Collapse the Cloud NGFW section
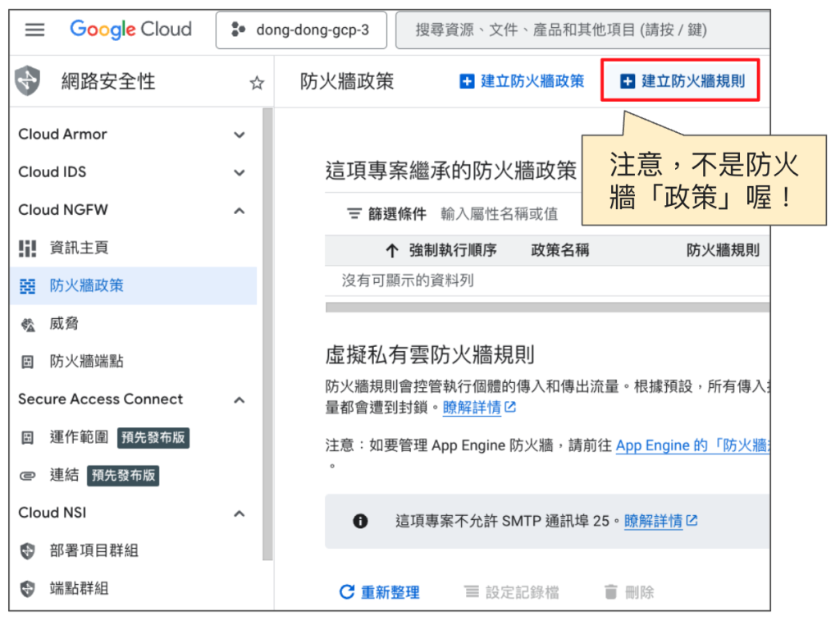Screen dimensions: 840x625 click(x=240, y=211)
